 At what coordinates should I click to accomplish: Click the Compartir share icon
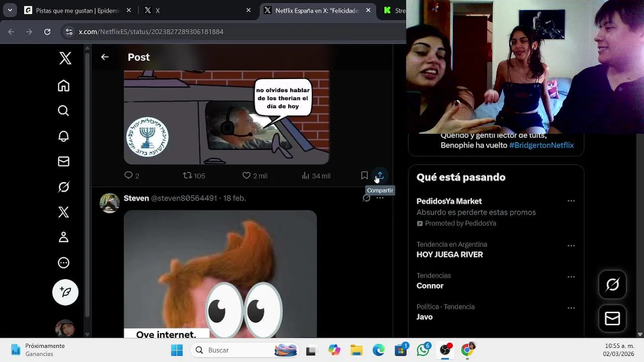[x=380, y=175]
